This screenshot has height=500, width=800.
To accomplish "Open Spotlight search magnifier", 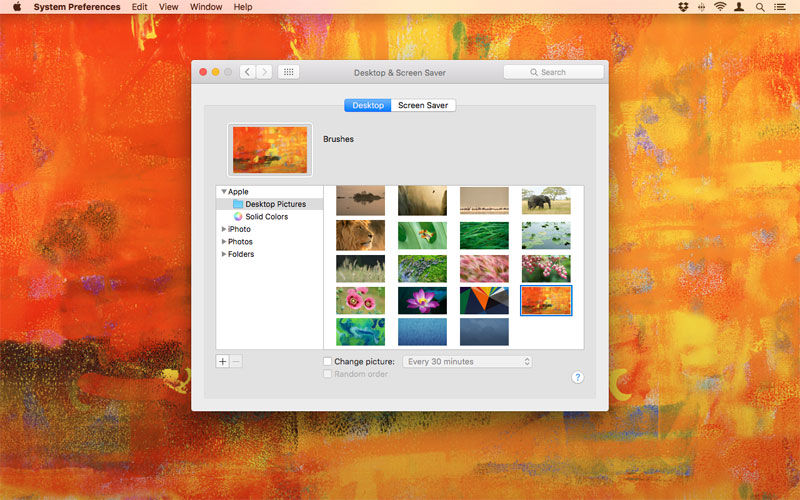I will (760, 7).
